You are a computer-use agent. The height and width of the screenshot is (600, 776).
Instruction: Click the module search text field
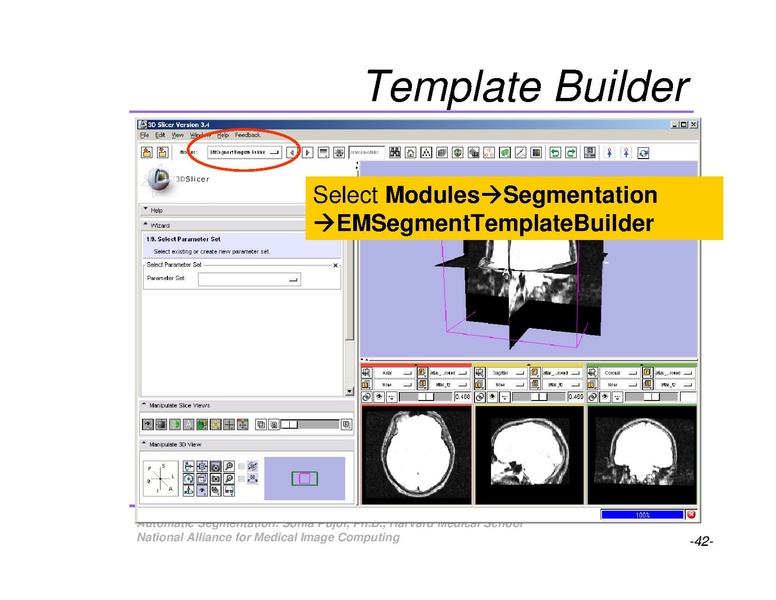366,152
